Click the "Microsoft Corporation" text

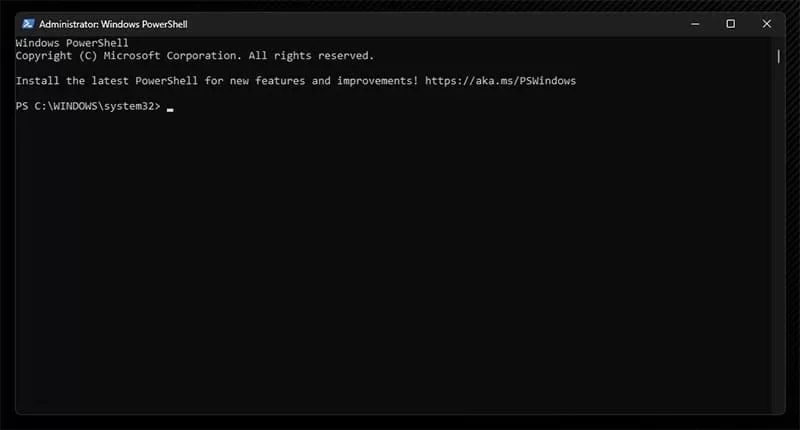[169, 56]
